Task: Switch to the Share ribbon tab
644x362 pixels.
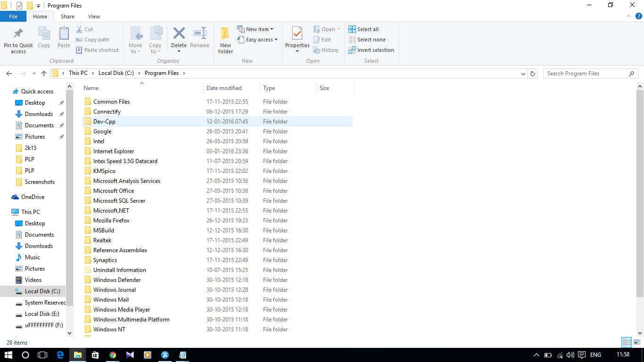Action: pos(67,16)
